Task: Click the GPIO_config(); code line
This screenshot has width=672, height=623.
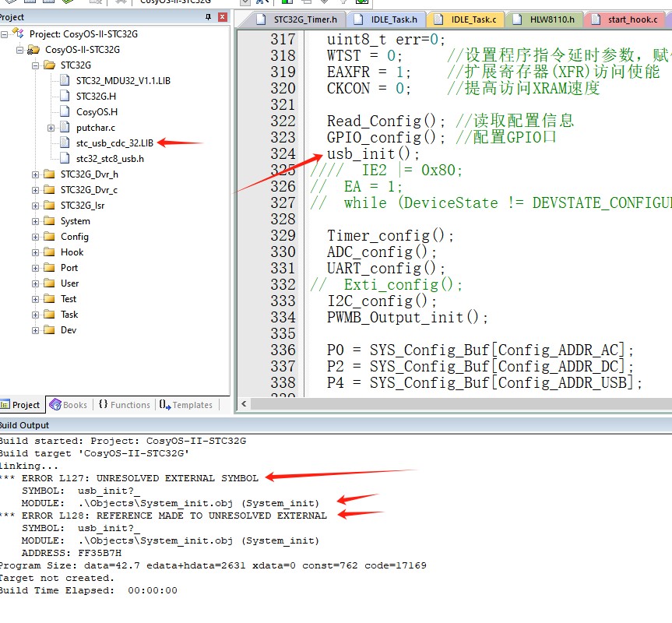Action: [385, 138]
